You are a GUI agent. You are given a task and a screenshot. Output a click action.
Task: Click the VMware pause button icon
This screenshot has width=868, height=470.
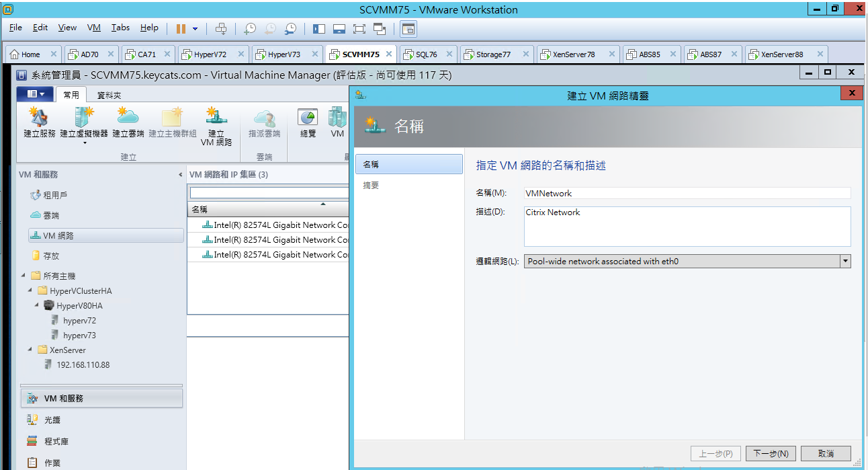point(181,28)
